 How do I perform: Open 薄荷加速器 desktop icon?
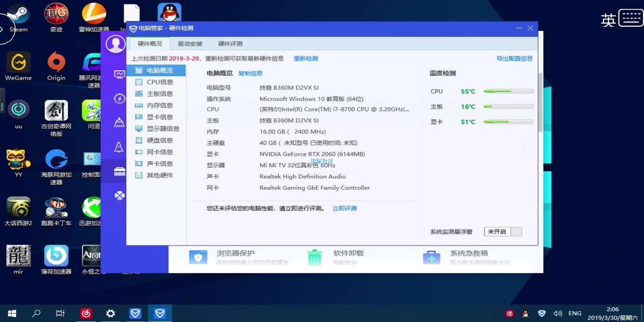[56, 260]
